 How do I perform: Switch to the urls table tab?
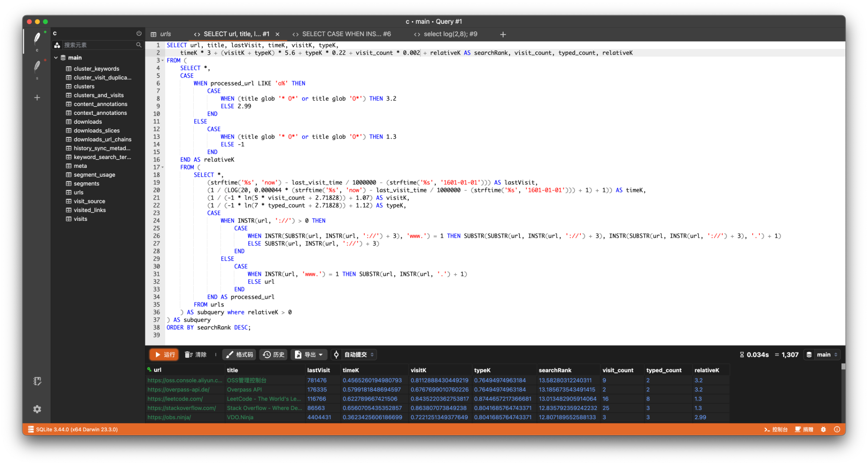tap(164, 33)
